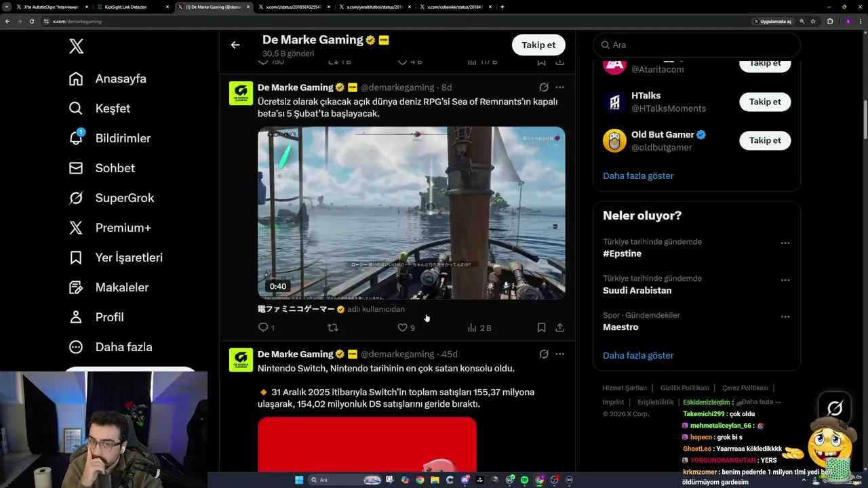Open Keşfet explore page

point(100,108)
